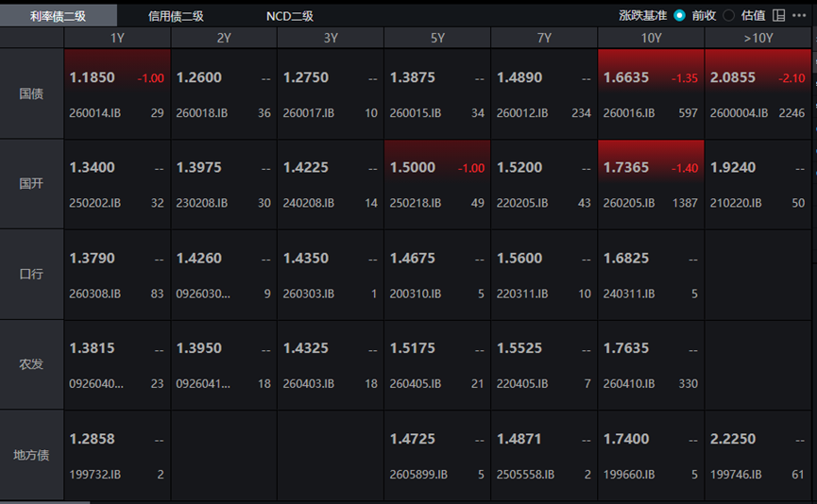Image resolution: width=817 pixels, height=504 pixels.
Task: Select the 农发 row label
Action: click(31, 364)
